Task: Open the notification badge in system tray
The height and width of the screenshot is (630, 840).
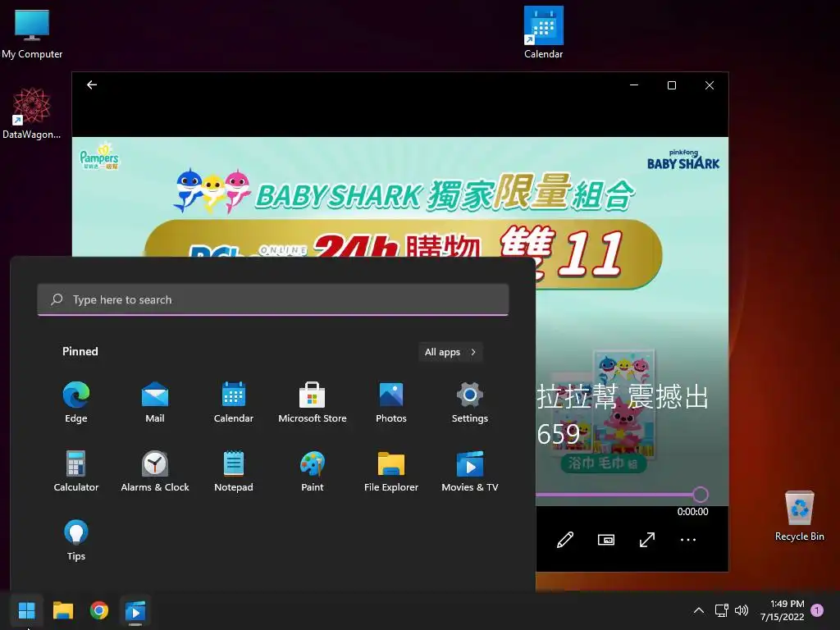Action: [817, 610]
